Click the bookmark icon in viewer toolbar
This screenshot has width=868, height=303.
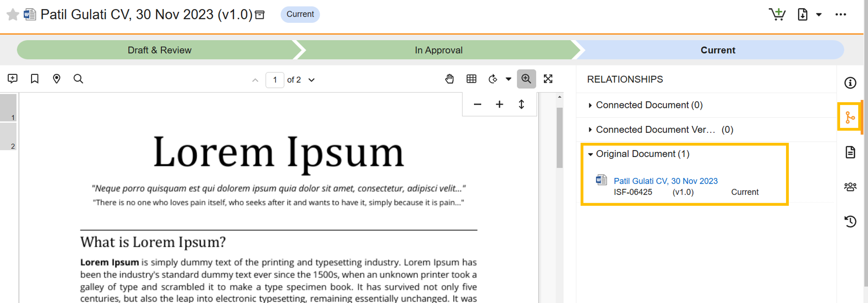tap(34, 79)
